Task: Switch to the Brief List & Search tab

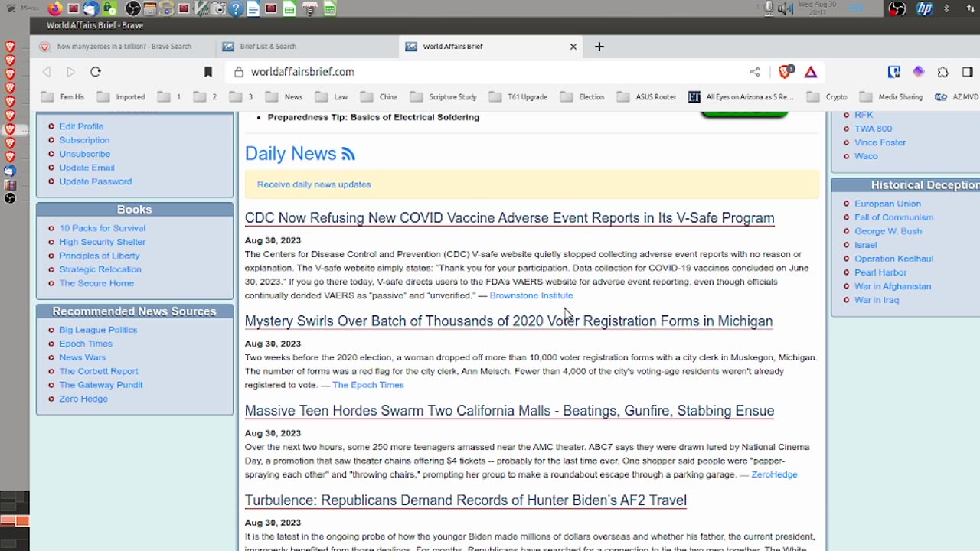Action: coord(306,47)
